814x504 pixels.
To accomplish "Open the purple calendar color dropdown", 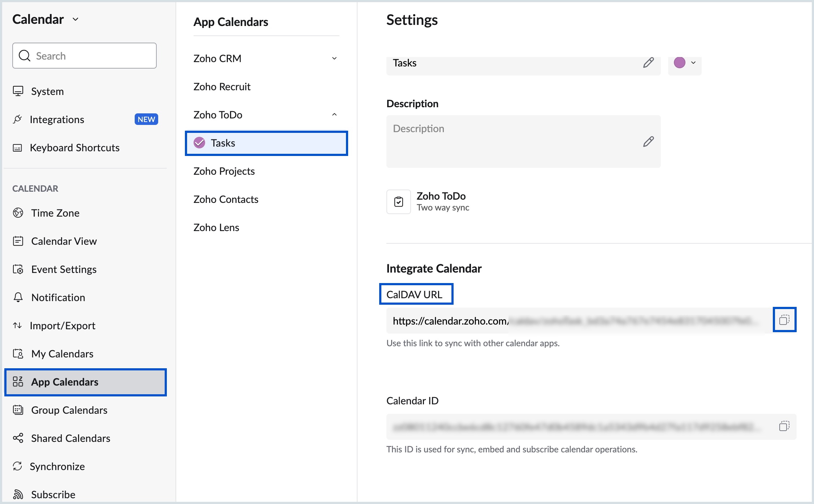I will [x=685, y=63].
